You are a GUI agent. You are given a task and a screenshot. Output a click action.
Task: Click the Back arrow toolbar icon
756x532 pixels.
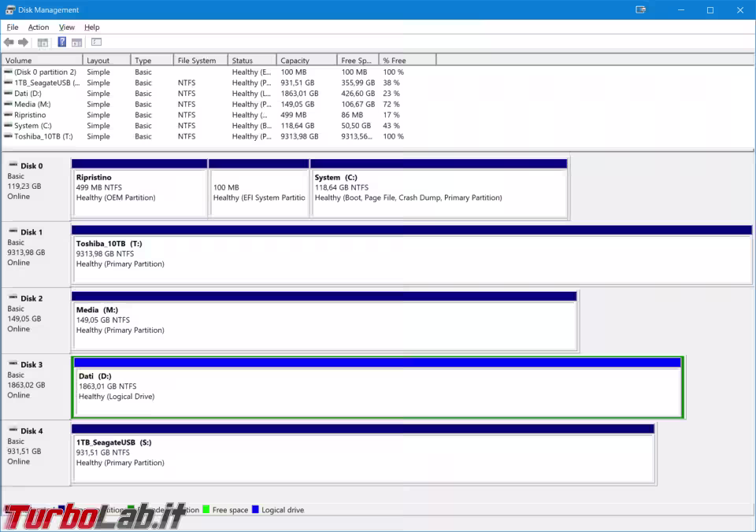(x=9, y=42)
